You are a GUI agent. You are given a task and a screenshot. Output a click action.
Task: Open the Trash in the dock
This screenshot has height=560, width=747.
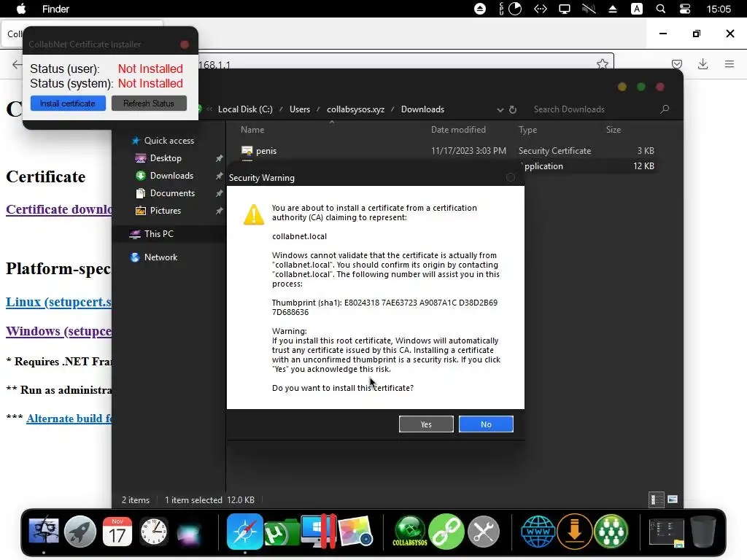point(703,532)
